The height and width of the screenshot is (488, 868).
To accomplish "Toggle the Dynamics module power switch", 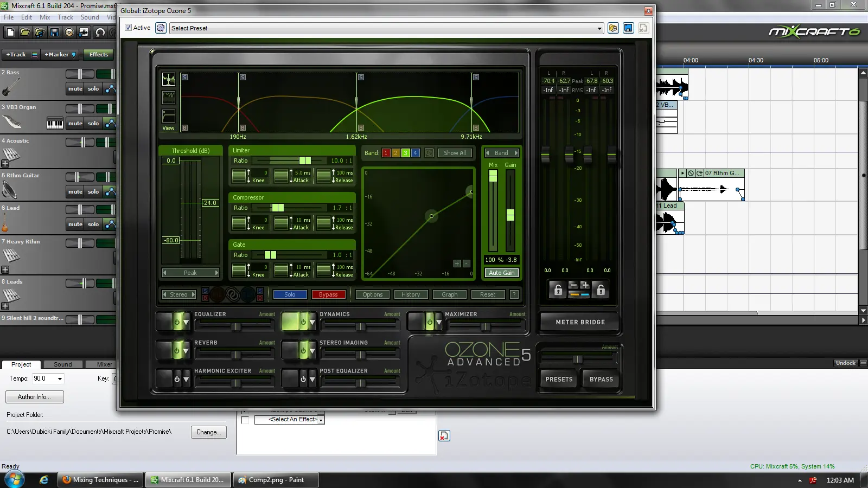I will [x=303, y=322].
